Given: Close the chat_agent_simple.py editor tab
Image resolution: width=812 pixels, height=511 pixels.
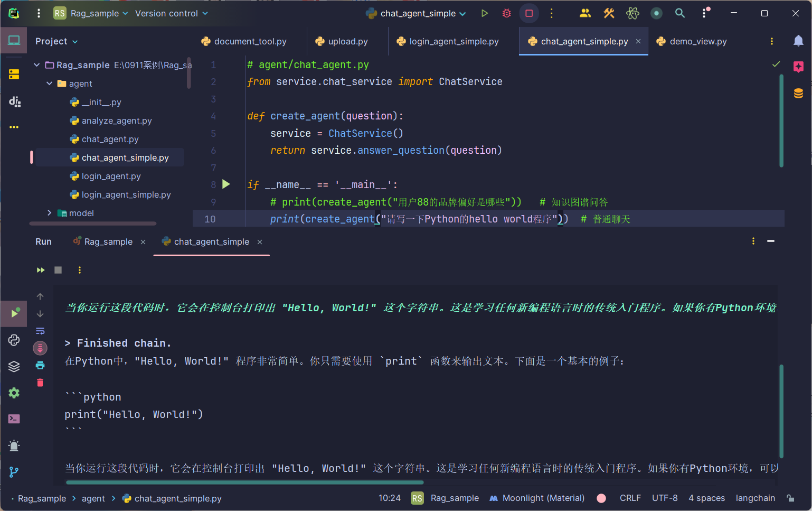Looking at the screenshot, I should pos(638,41).
